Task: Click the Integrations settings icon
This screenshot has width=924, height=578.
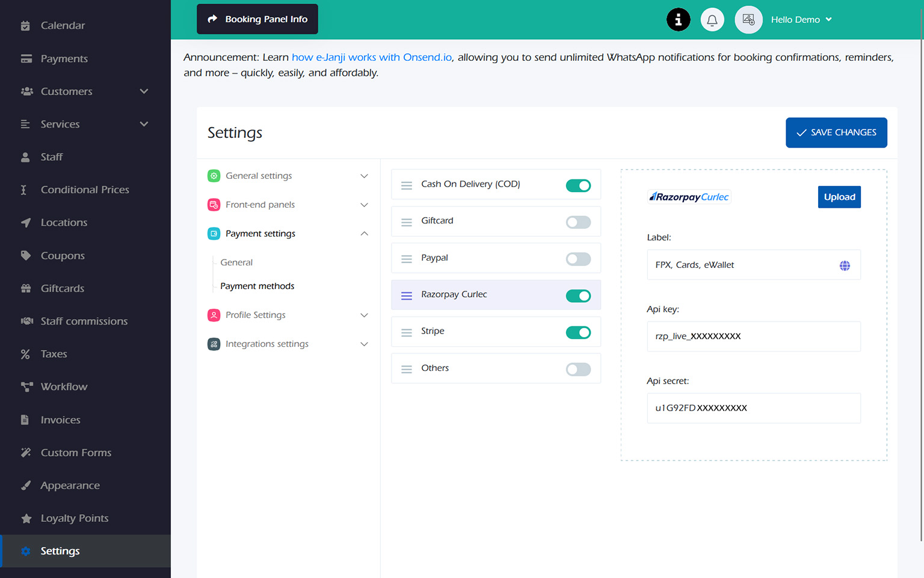Action: [x=214, y=344]
